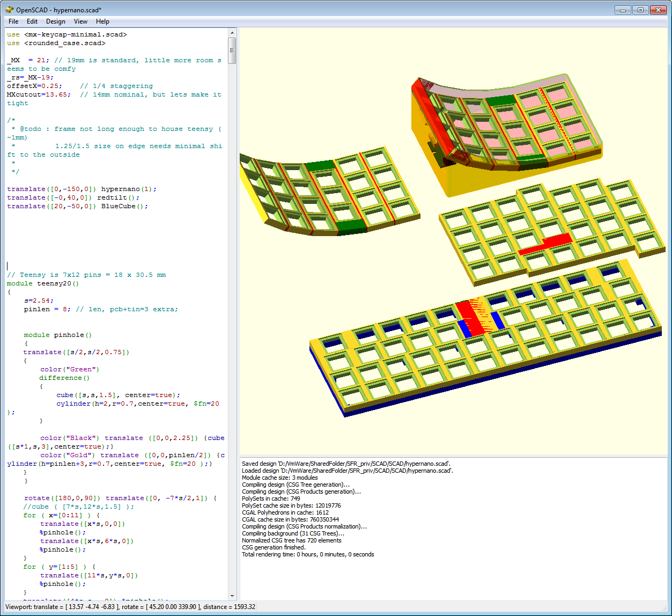Click the OpenSCAD icon in title bar
The width and height of the screenshot is (672, 616).
(x=9, y=10)
